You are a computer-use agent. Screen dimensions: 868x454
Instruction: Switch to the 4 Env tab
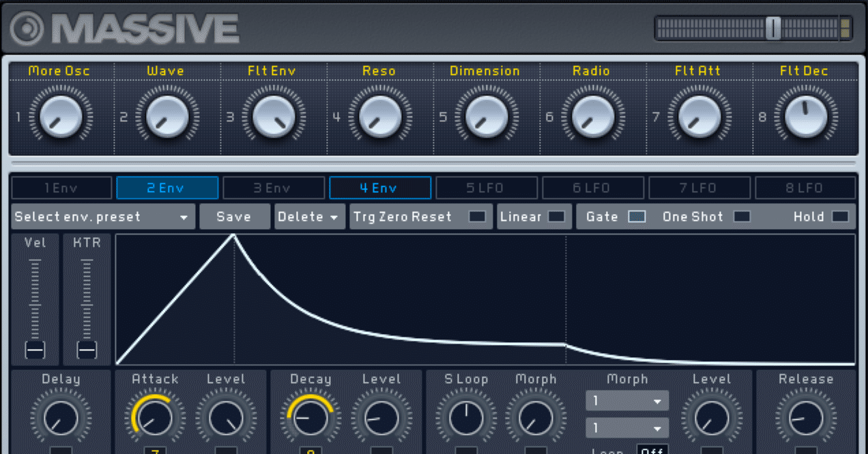pyautogui.click(x=380, y=188)
